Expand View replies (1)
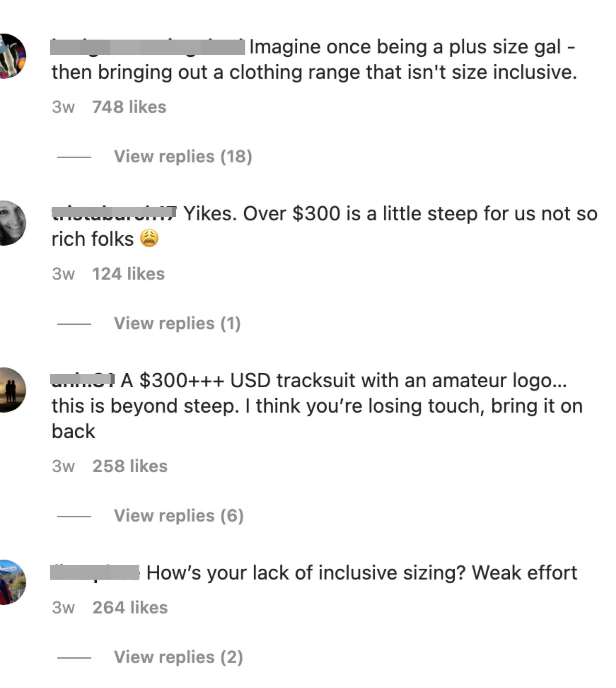This screenshot has width=616, height=688. [177, 324]
